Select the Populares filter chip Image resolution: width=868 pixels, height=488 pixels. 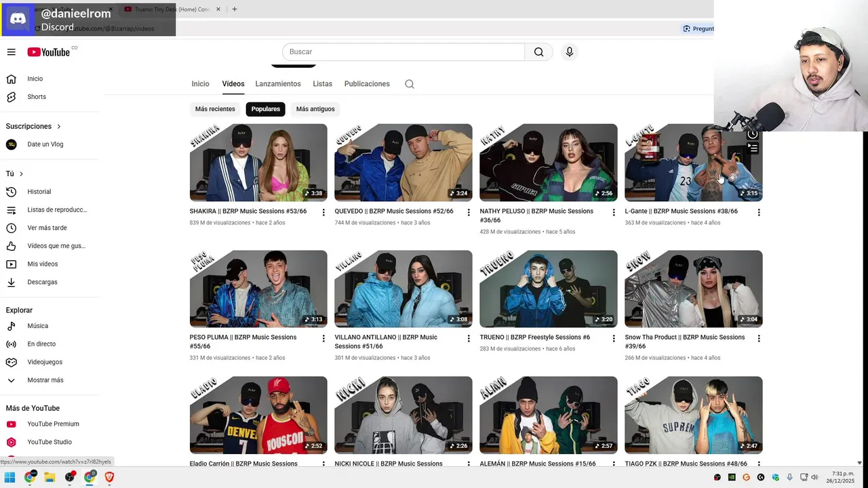click(x=266, y=109)
